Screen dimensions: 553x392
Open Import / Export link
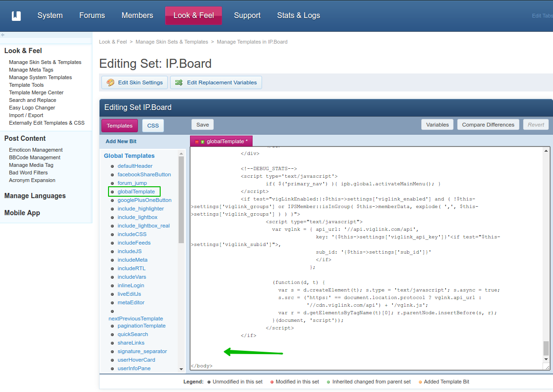(x=26, y=115)
